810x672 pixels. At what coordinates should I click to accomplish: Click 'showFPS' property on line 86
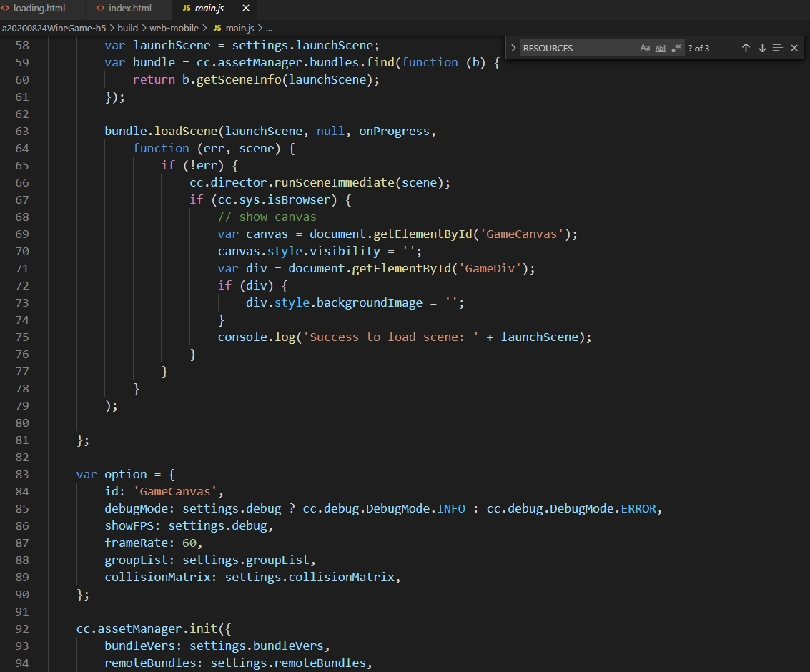129,526
